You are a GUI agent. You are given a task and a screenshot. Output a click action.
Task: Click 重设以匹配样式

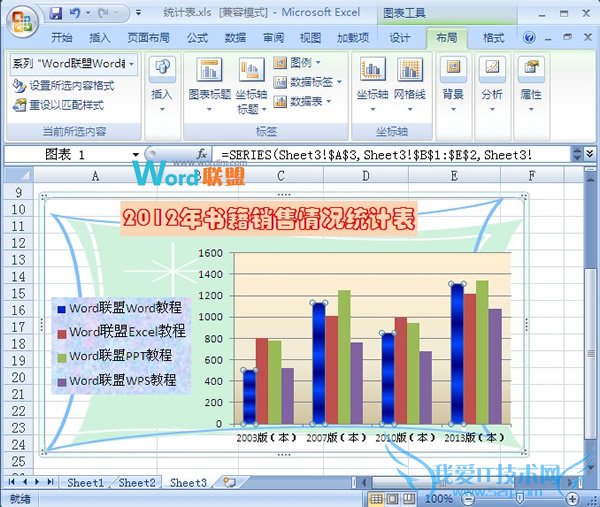(x=58, y=105)
